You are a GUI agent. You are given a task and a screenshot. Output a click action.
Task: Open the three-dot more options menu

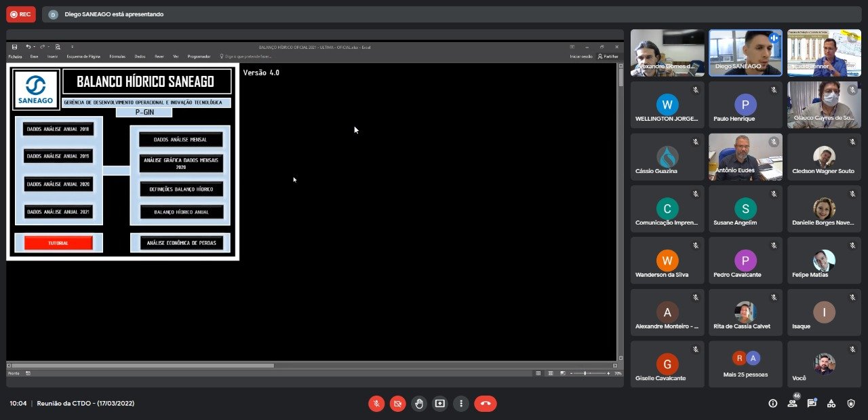(461, 404)
